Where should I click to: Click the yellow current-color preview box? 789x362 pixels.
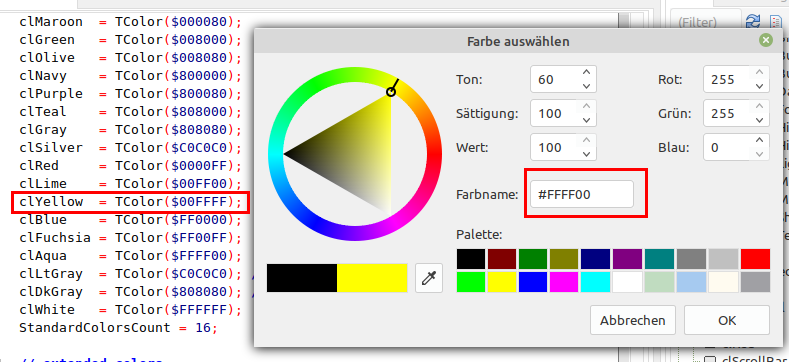pos(372,277)
